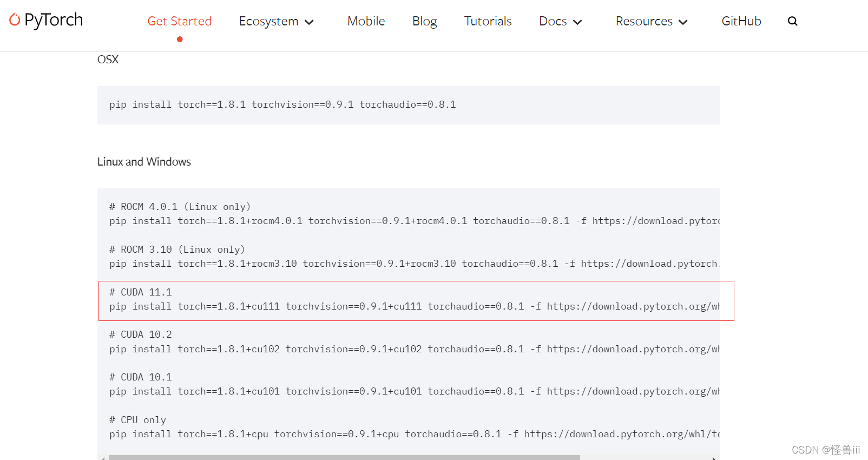
Task: Click the PyTorch wordmark text
Action: point(54,20)
